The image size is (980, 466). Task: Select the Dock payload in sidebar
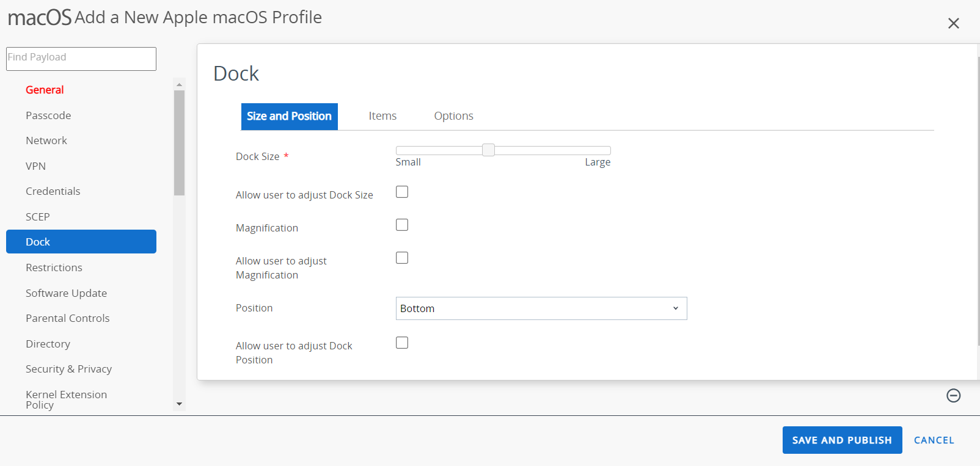(81, 241)
